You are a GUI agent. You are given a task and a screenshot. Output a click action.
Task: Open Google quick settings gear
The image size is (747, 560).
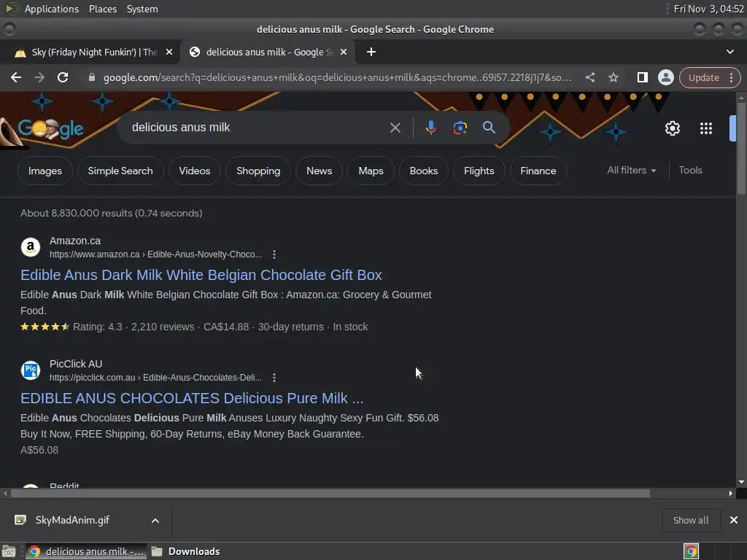coord(672,128)
